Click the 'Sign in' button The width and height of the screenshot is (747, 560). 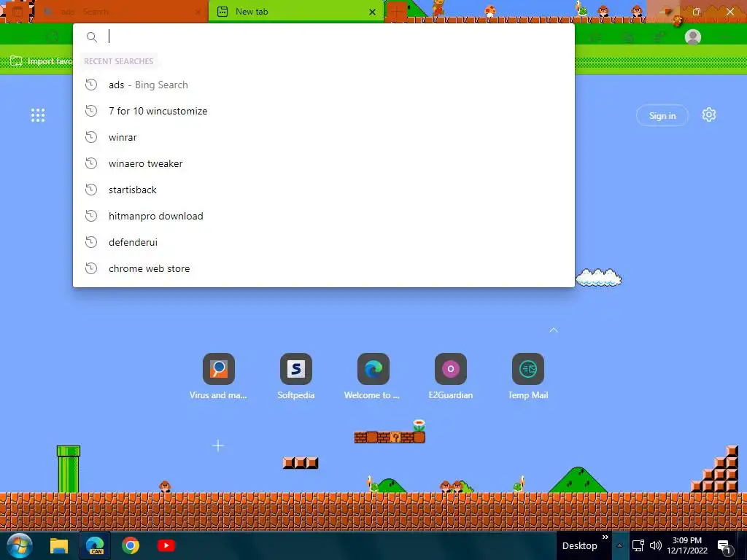point(662,116)
